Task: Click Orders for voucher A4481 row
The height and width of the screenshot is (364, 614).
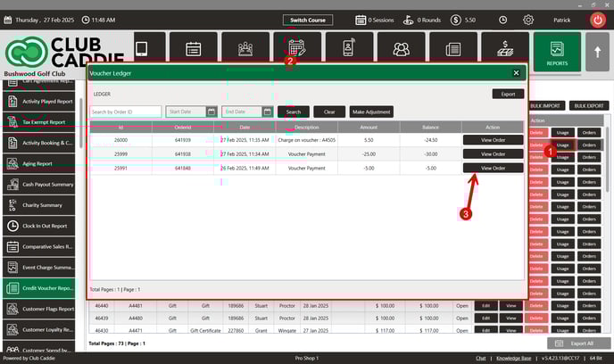Action: click(589, 306)
